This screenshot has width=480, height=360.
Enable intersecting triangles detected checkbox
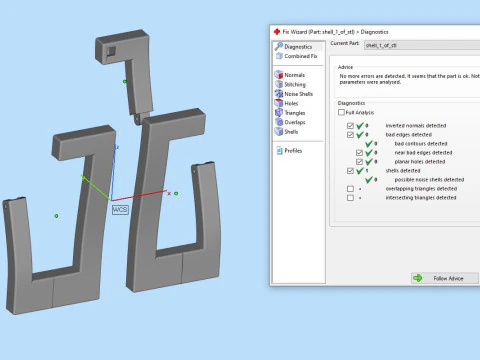[x=350, y=198]
